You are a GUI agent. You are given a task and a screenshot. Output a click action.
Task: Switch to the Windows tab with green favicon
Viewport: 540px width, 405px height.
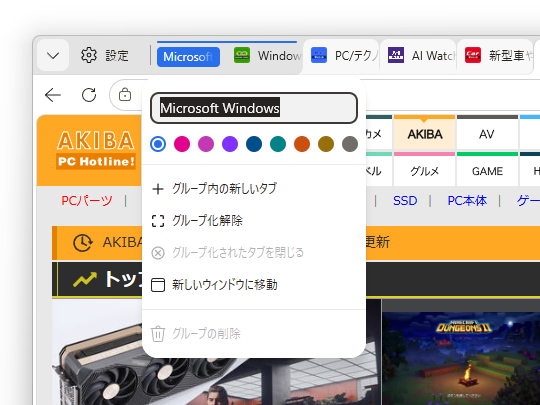coord(267,56)
